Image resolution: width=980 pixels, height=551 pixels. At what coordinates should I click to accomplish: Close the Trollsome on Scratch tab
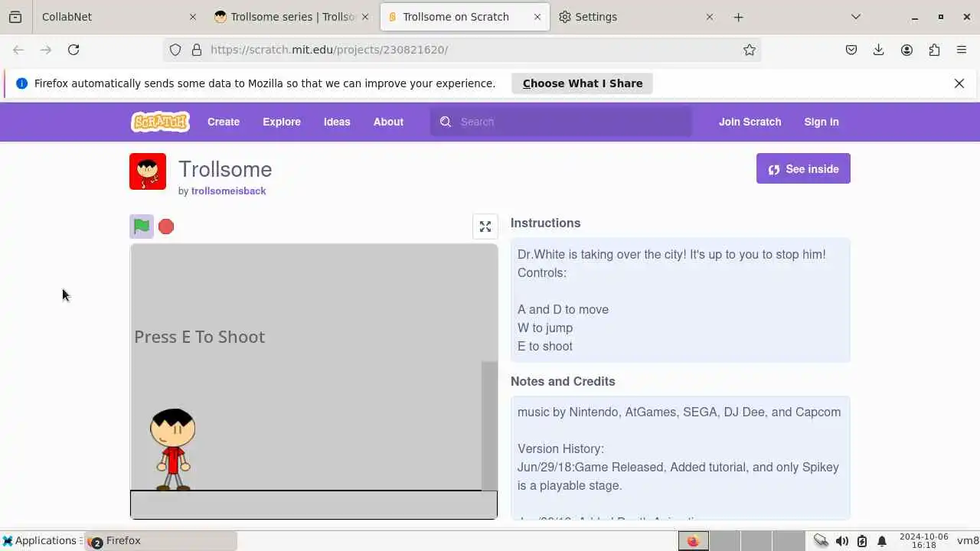click(537, 17)
